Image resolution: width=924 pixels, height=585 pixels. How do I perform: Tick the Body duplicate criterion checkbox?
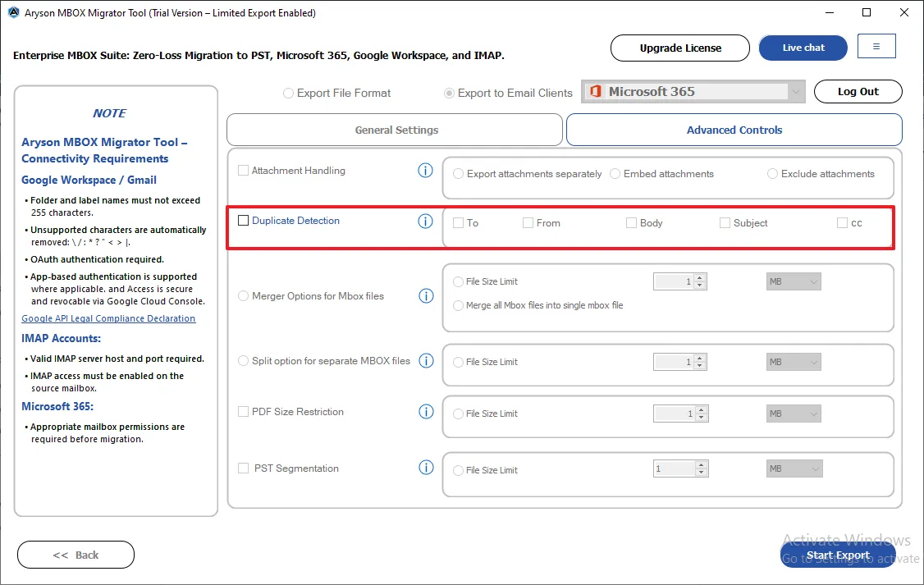coord(631,222)
